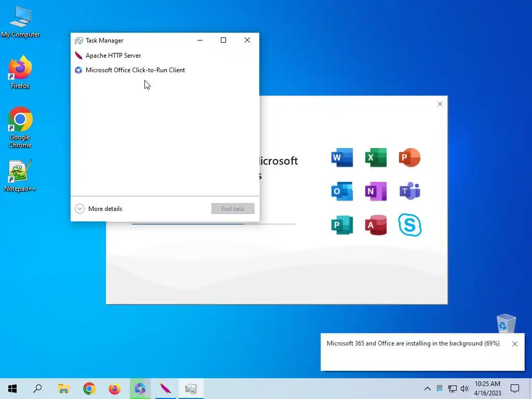Click the PowerPoint icon in Office installer

point(409,157)
